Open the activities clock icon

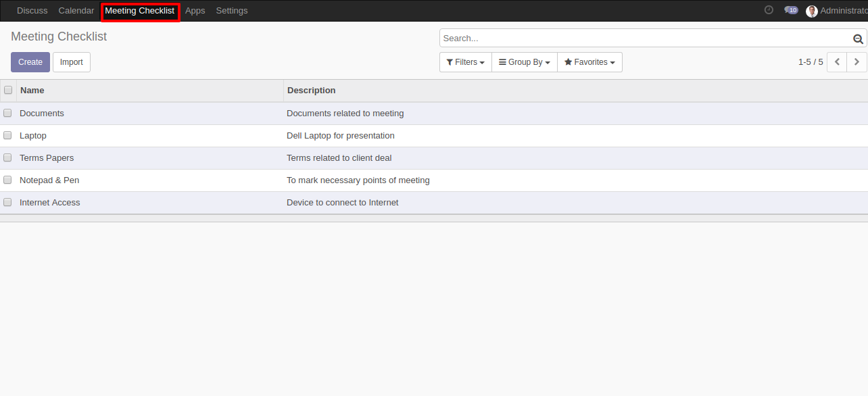tap(769, 10)
